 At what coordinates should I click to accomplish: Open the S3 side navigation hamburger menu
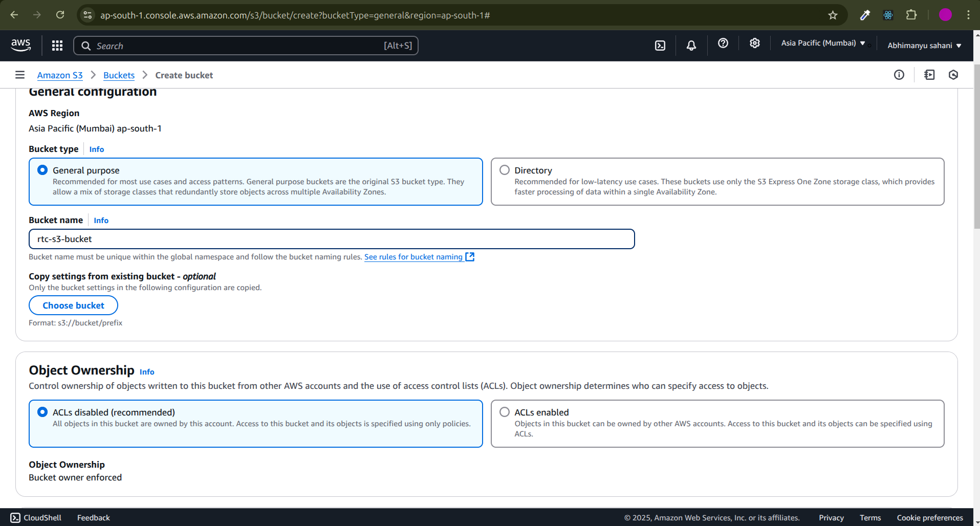pyautogui.click(x=20, y=75)
